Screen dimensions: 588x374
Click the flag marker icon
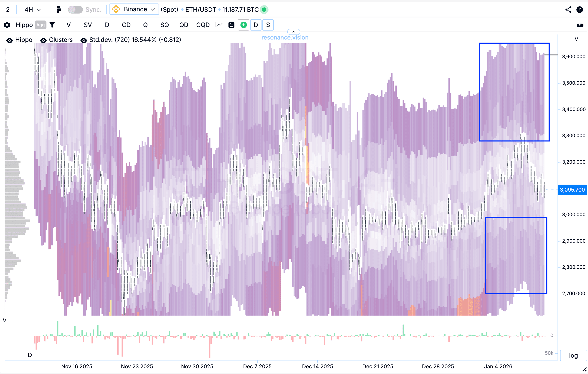point(59,10)
